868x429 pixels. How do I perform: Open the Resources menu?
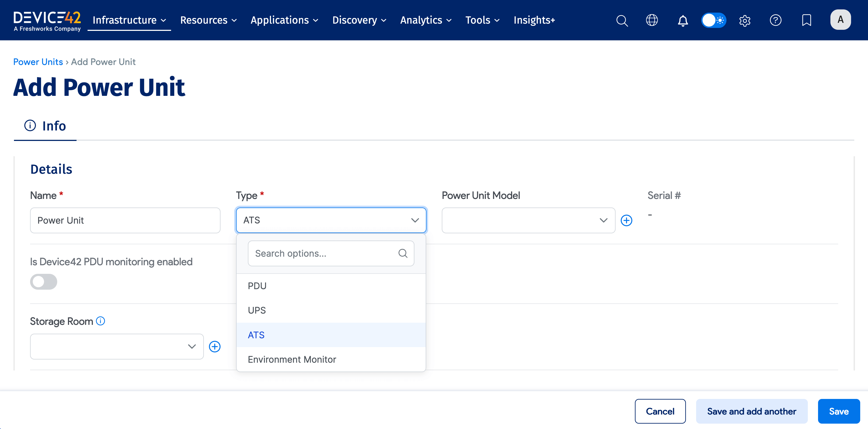208,20
